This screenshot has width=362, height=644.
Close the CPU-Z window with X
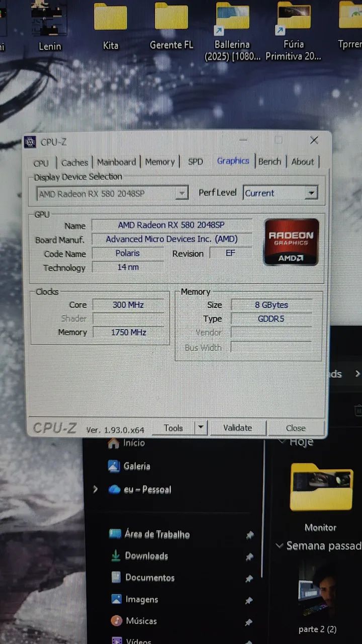pyautogui.click(x=314, y=140)
